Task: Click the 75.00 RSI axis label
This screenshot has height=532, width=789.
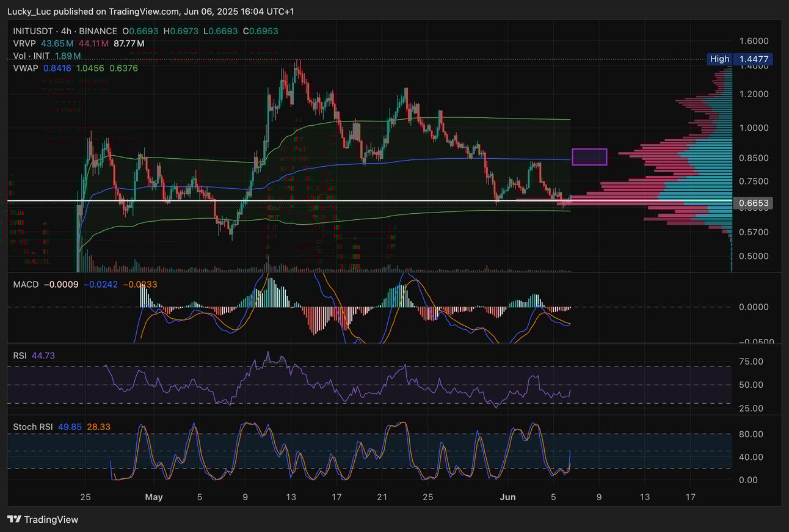Action: (751, 362)
